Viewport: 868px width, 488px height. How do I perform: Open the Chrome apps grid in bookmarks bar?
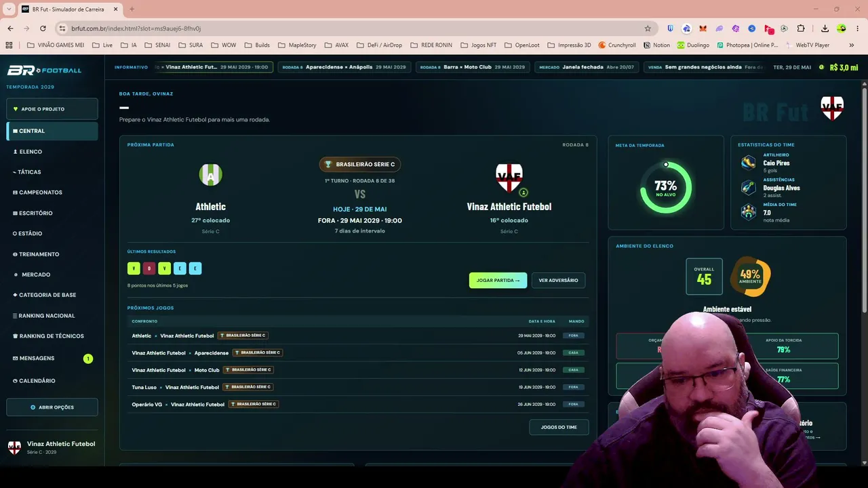[9, 45]
